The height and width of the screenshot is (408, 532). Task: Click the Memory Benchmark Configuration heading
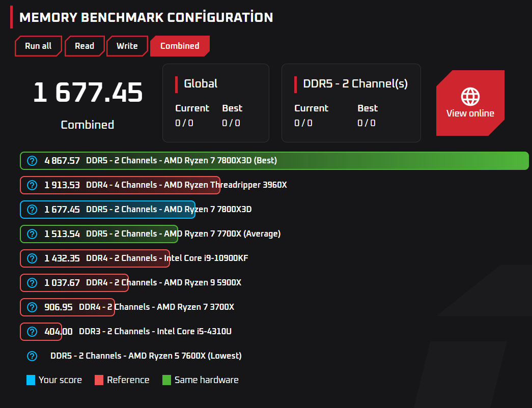point(146,17)
